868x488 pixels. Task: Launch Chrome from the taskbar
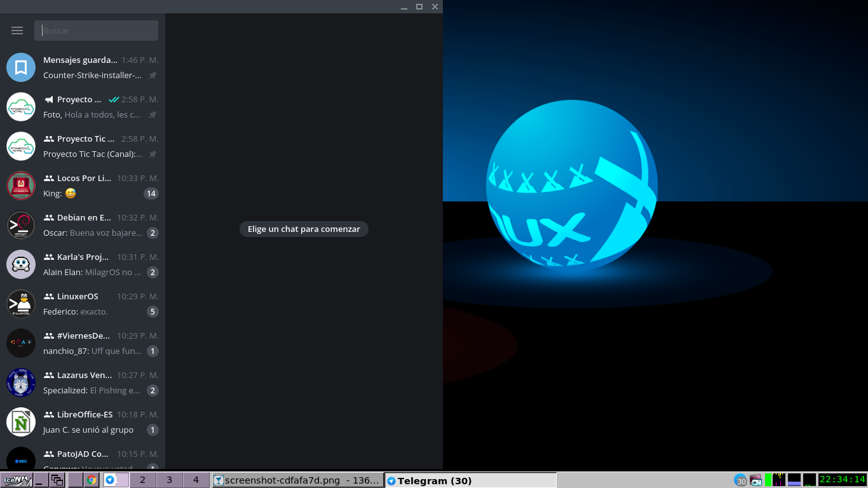(92, 480)
